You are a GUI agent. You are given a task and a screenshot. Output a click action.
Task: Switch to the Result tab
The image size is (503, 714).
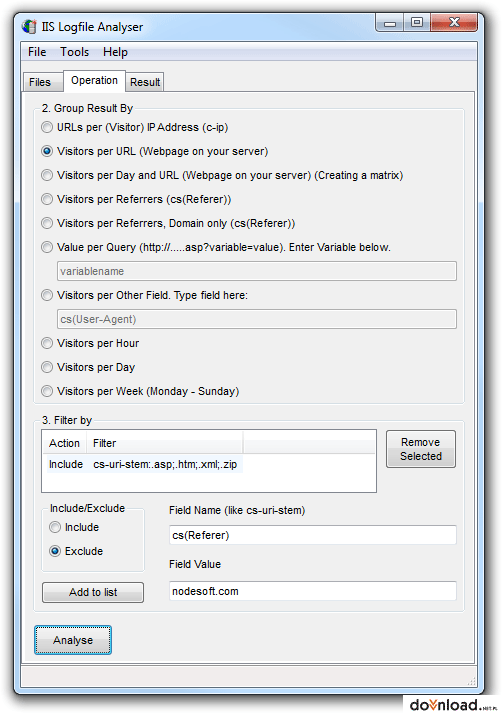(x=145, y=82)
